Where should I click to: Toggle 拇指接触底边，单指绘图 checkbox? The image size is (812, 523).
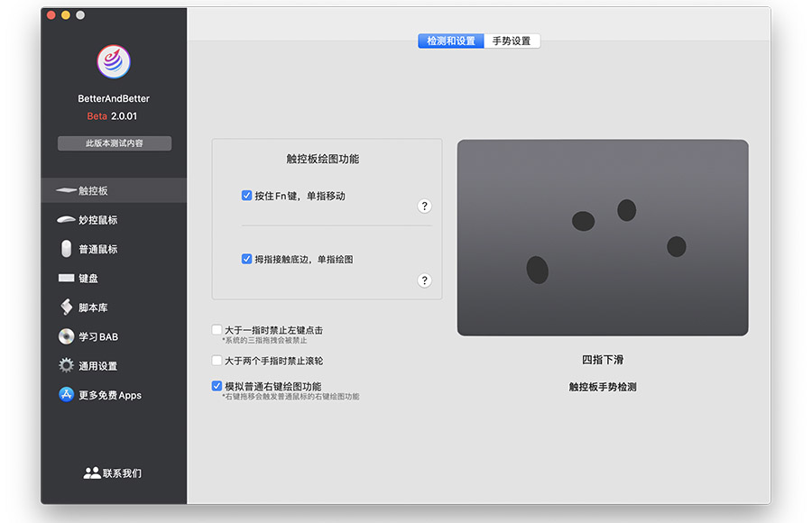click(246, 259)
